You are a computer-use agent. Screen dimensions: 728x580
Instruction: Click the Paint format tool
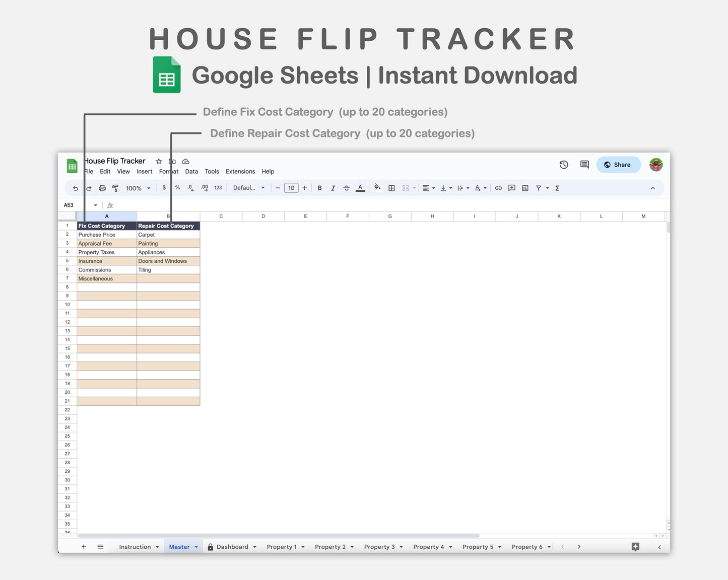[x=115, y=188]
